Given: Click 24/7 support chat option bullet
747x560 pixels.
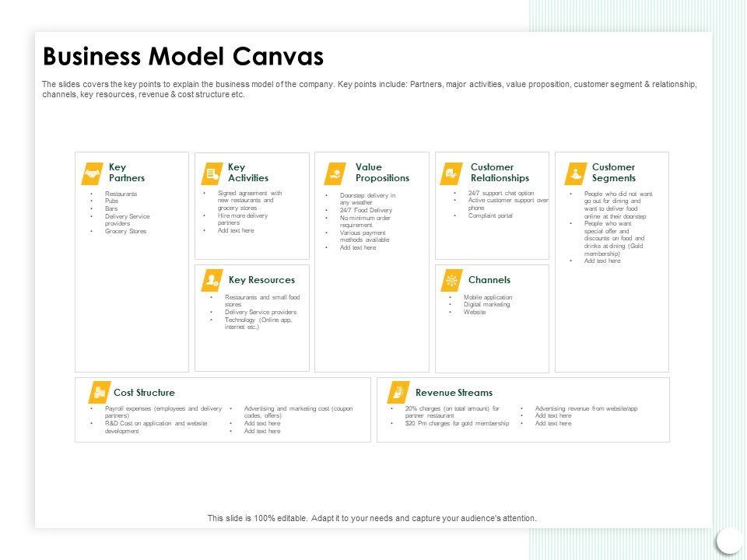Looking at the screenshot, I should (x=500, y=193).
